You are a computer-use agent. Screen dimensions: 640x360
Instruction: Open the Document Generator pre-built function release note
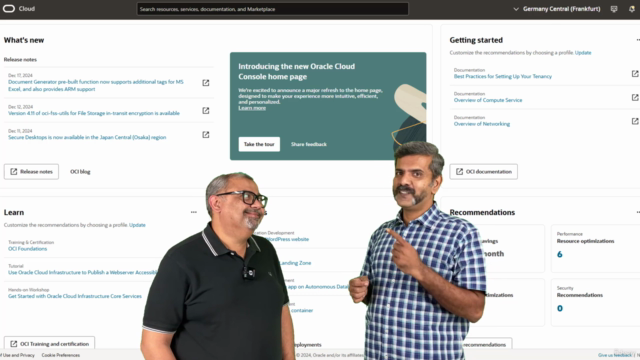[x=96, y=85]
